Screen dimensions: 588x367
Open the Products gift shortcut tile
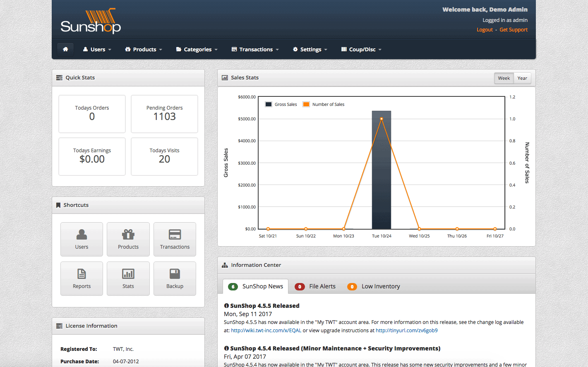click(128, 239)
